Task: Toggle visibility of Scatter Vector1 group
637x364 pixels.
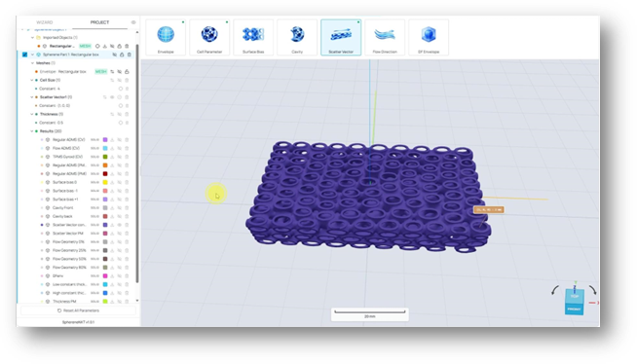Action: coord(112,97)
